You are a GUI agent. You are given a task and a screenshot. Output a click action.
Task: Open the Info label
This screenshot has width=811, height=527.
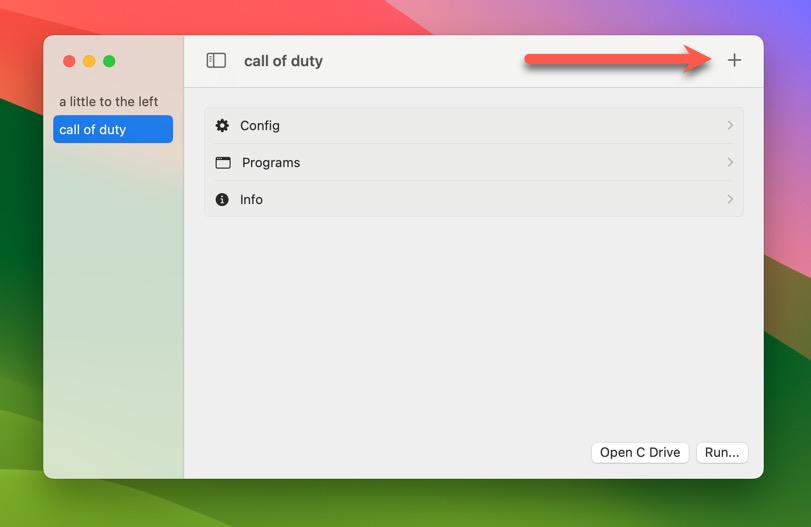[251, 200]
